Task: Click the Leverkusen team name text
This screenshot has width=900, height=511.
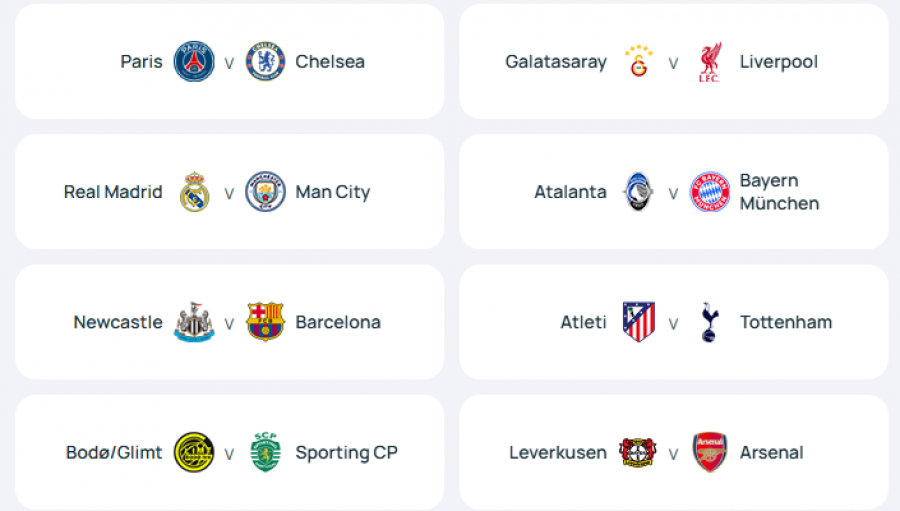Action: (558, 453)
